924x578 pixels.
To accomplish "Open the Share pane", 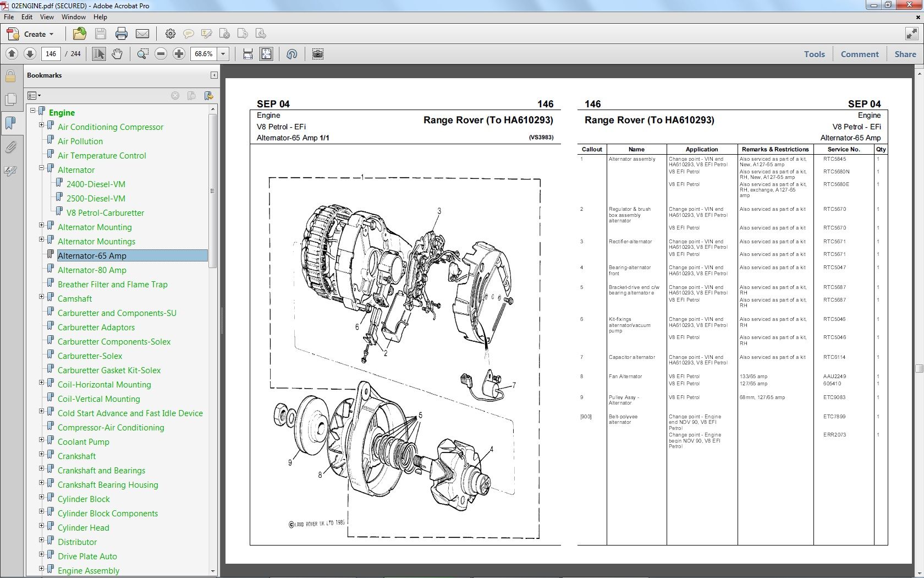I will tap(905, 54).
